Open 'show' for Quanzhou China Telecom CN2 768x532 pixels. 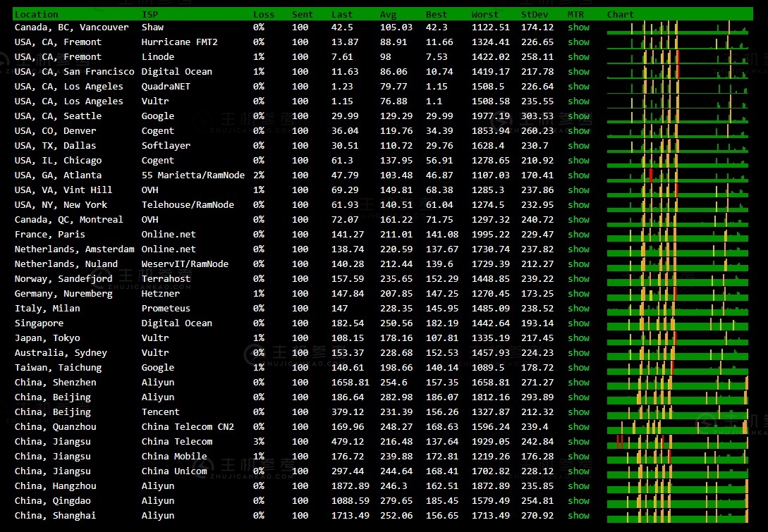point(578,427)
